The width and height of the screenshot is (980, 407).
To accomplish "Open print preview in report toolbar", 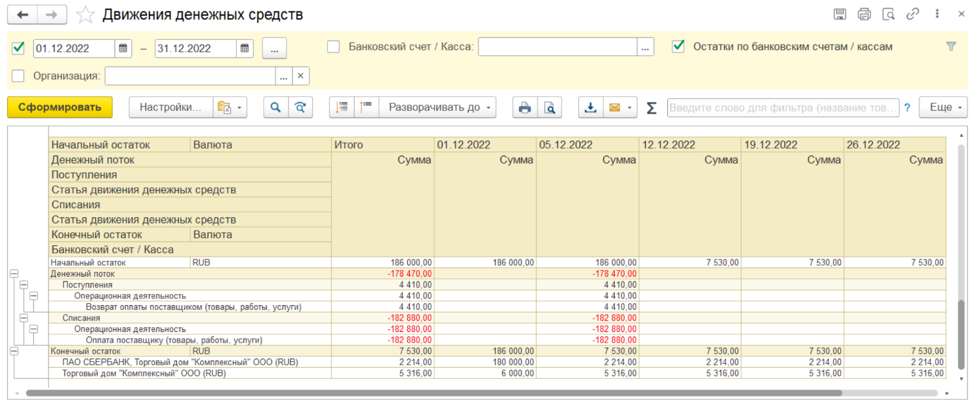I will (x=550, y=108).
